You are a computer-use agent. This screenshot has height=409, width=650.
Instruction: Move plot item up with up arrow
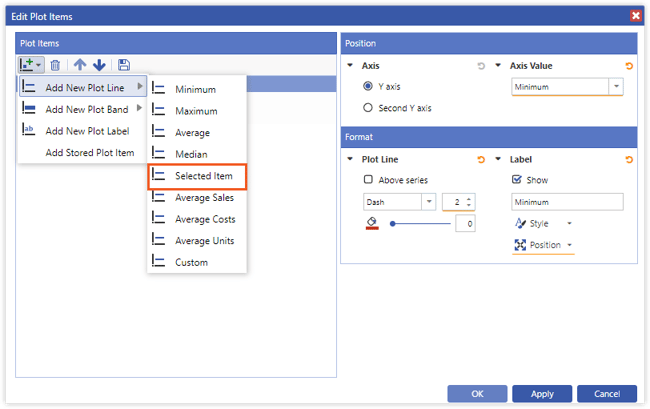pos(80,65)
